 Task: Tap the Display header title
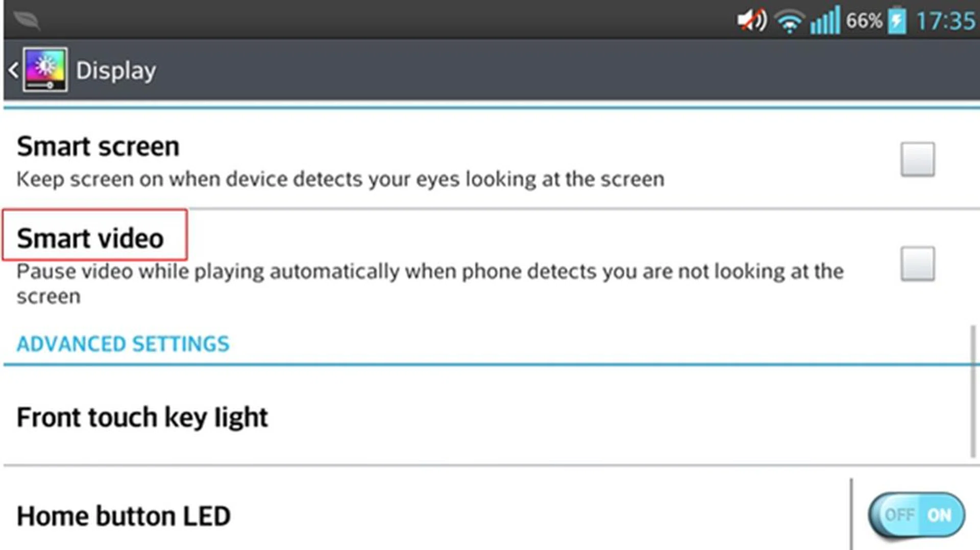click(116, 70)
